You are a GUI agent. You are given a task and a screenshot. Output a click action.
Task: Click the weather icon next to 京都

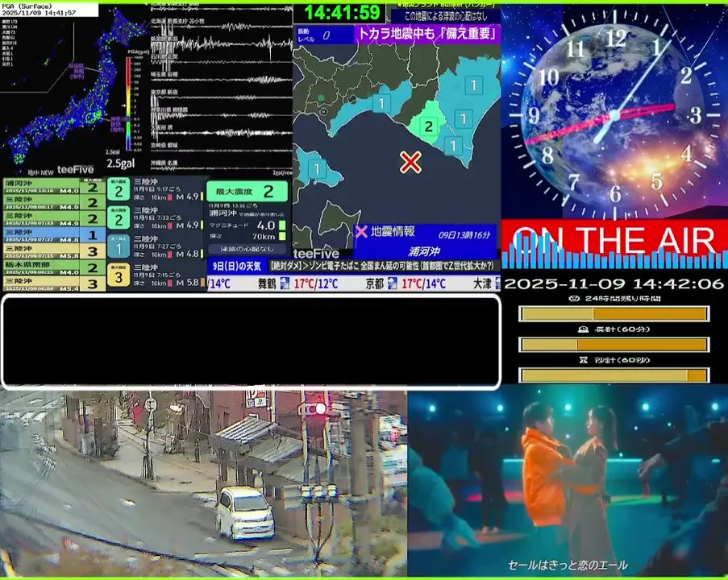click(393, 283)
